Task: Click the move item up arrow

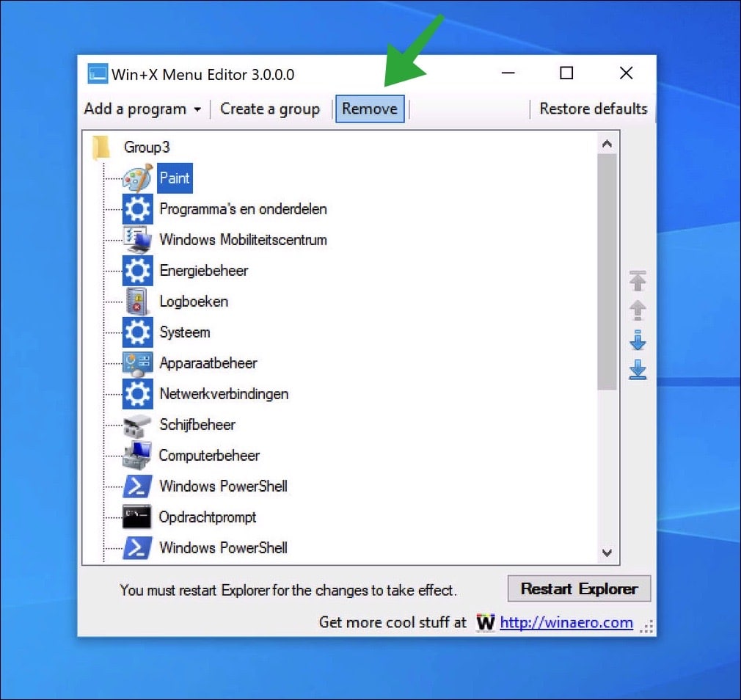Action: 638,310
